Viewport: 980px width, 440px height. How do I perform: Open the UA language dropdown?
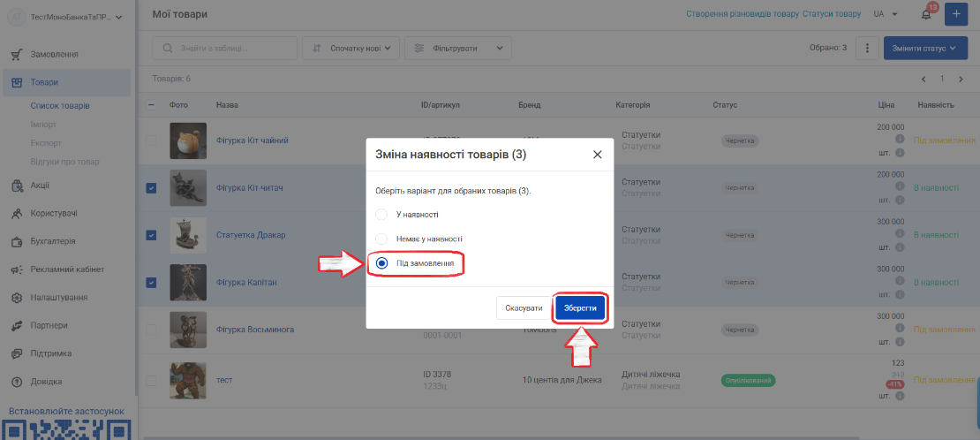pos(886,14)
